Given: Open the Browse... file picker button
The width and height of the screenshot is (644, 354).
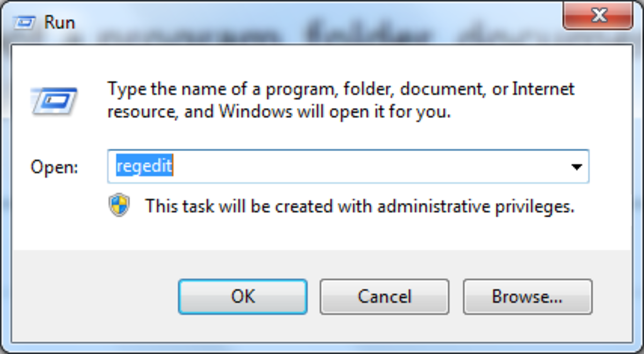Looking at the screenshot, I should point(527,296).
